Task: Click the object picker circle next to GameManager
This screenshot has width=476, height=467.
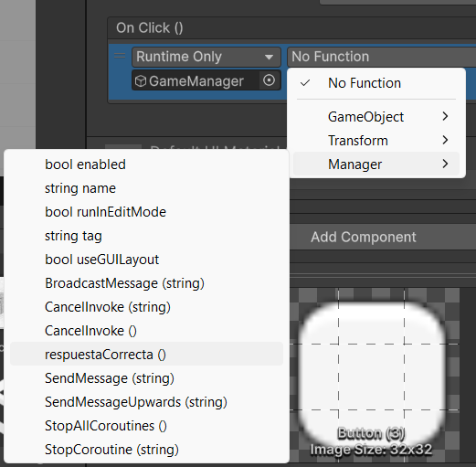Action: pyautogui.click(x=269, y=80)
